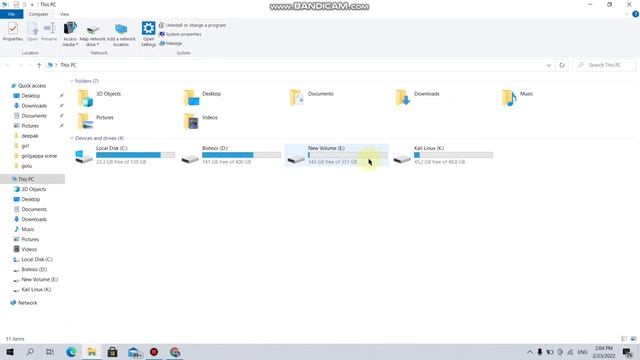Open Task View on the taskbar

50,352
